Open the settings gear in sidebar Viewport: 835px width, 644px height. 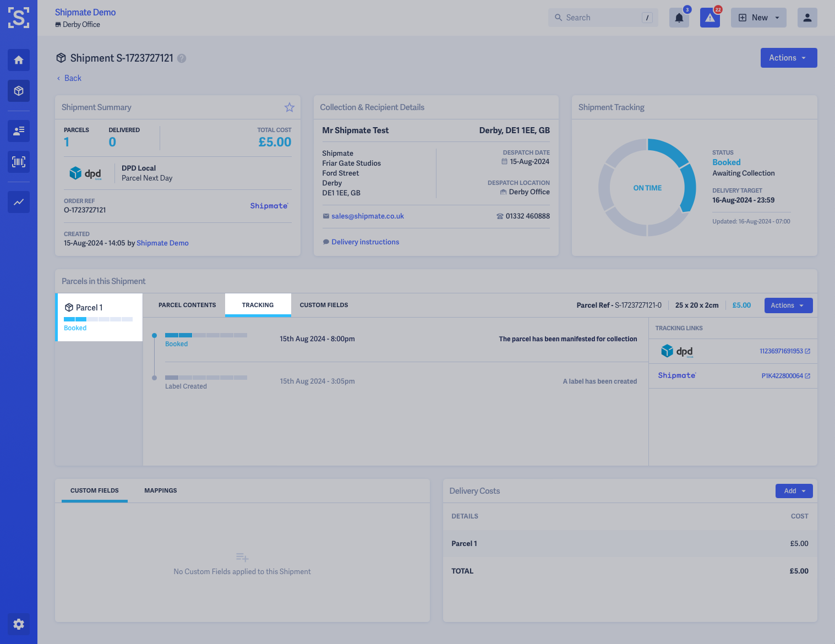[19, 624]
